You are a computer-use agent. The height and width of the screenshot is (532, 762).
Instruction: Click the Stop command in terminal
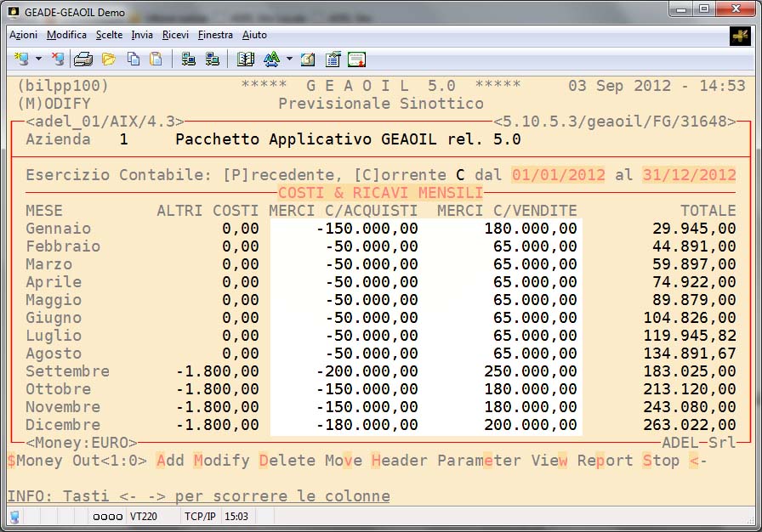click(x=661, y=461)
